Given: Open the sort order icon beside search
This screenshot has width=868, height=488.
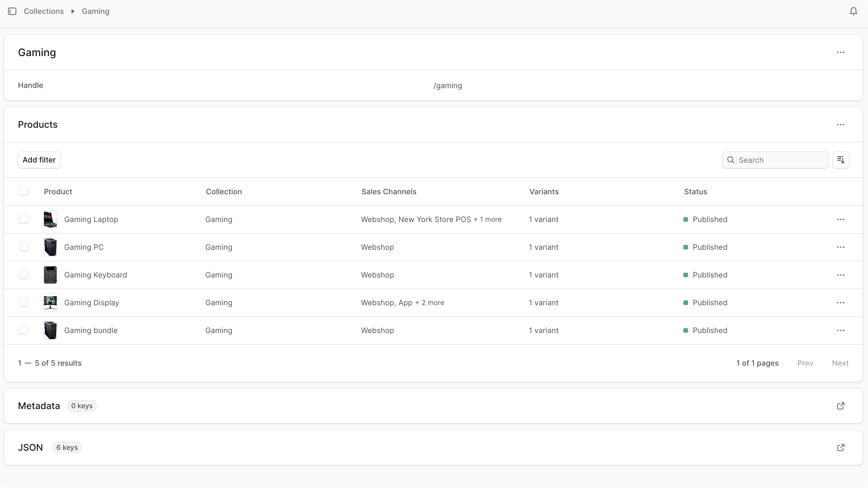Looking at the screenshot, I should pyautogui.click(x=841, y=160).
